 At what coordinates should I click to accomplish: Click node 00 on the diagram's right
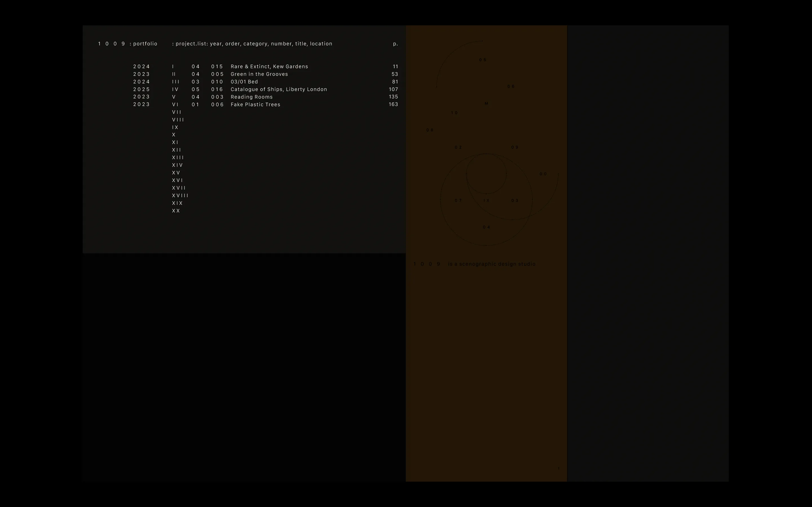[543, 174]
